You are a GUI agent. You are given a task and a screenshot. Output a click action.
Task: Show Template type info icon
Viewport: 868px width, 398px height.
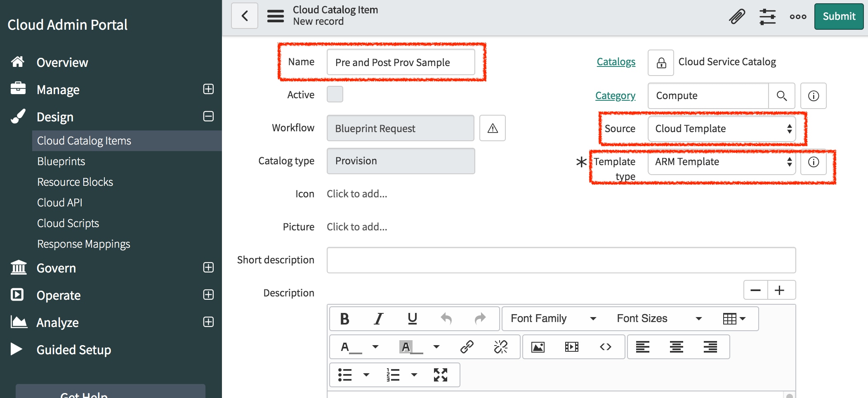pos(813,162)
